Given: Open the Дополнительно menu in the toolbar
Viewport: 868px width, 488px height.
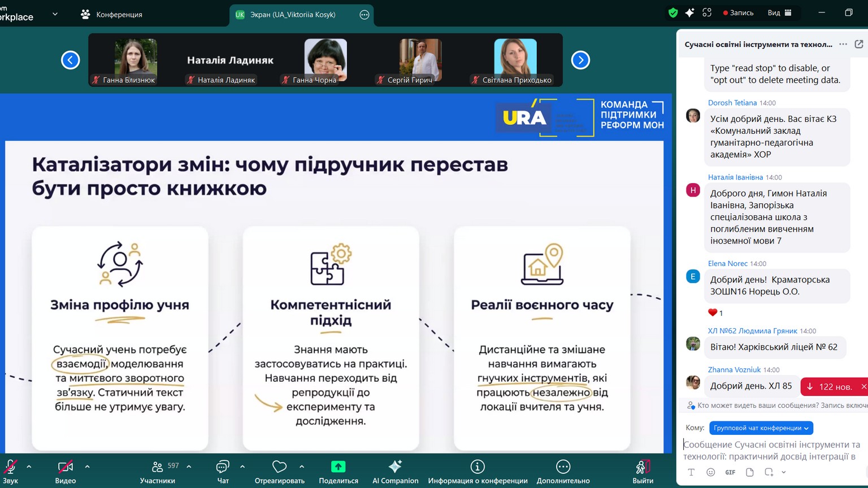Looking at the screenshot, I should (563, 472).
